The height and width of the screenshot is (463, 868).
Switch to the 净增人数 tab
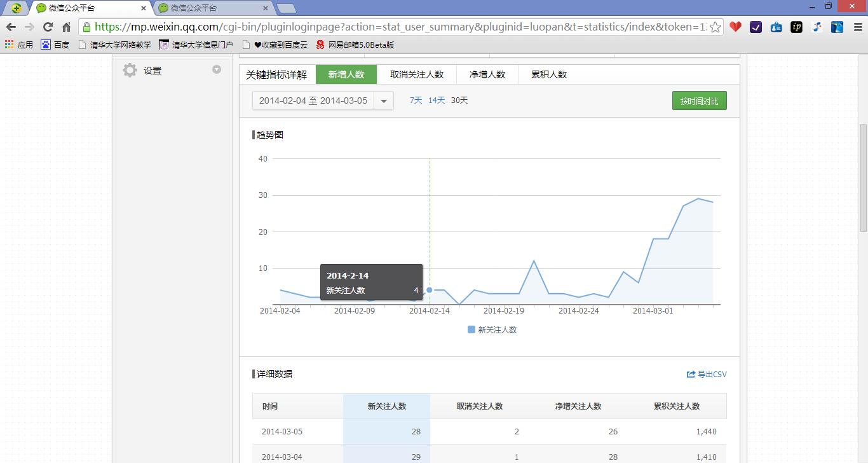[x=487, y=74]
